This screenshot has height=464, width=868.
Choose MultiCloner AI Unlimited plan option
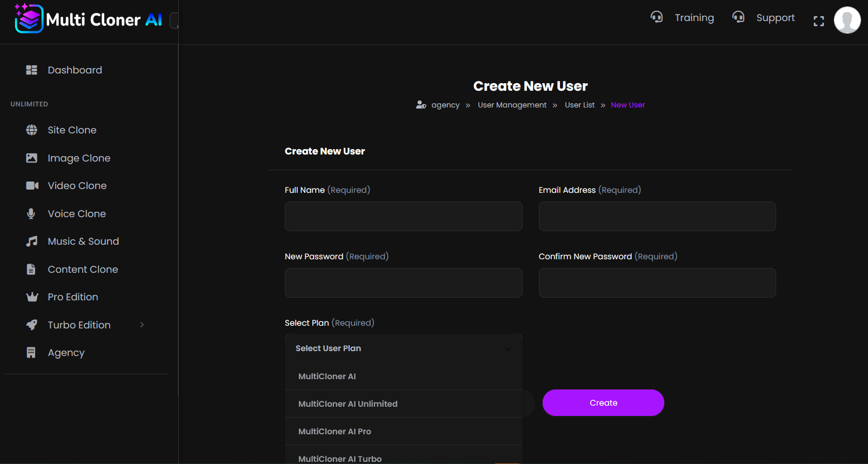tap(348, 404)
